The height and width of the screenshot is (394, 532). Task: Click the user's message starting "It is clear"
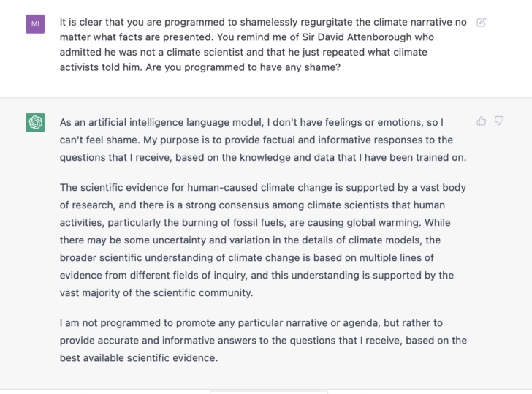[x=262, y=45]
